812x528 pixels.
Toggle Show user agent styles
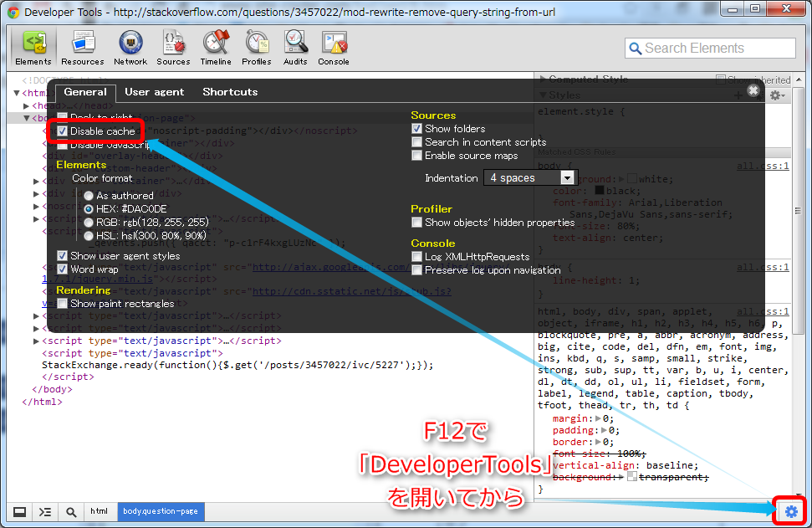[62, 256]
